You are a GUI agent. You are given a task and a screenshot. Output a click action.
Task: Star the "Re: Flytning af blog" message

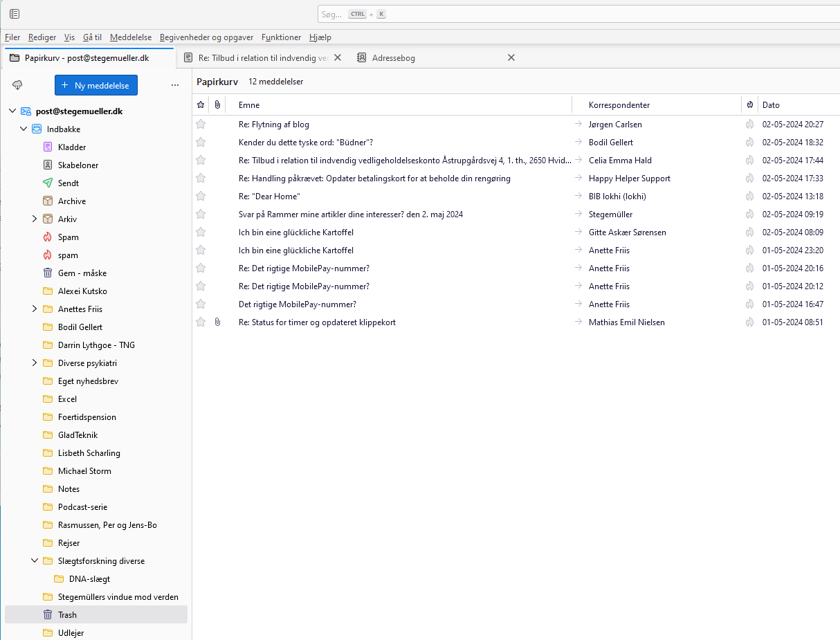[201, 125]
